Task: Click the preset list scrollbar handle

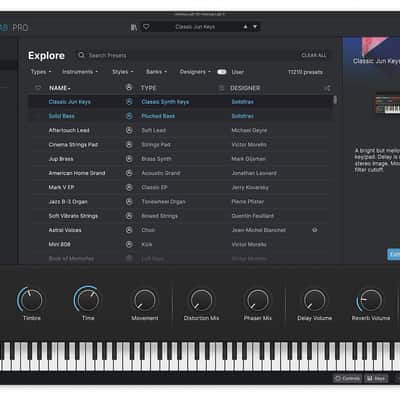Action: 335,100
